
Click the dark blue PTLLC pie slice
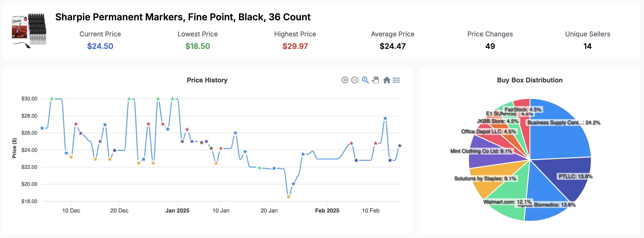(567, 175)
